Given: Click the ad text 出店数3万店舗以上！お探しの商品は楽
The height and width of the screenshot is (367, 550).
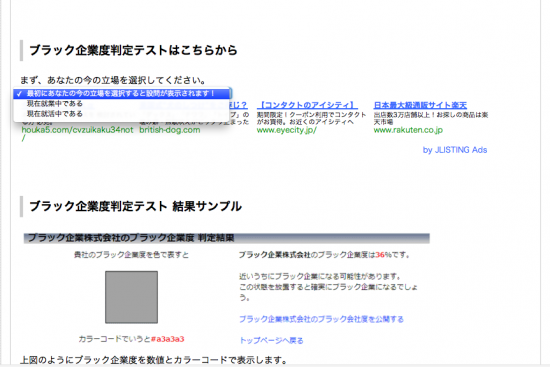Looking at the screenshot, I should (x=431, y=115).
